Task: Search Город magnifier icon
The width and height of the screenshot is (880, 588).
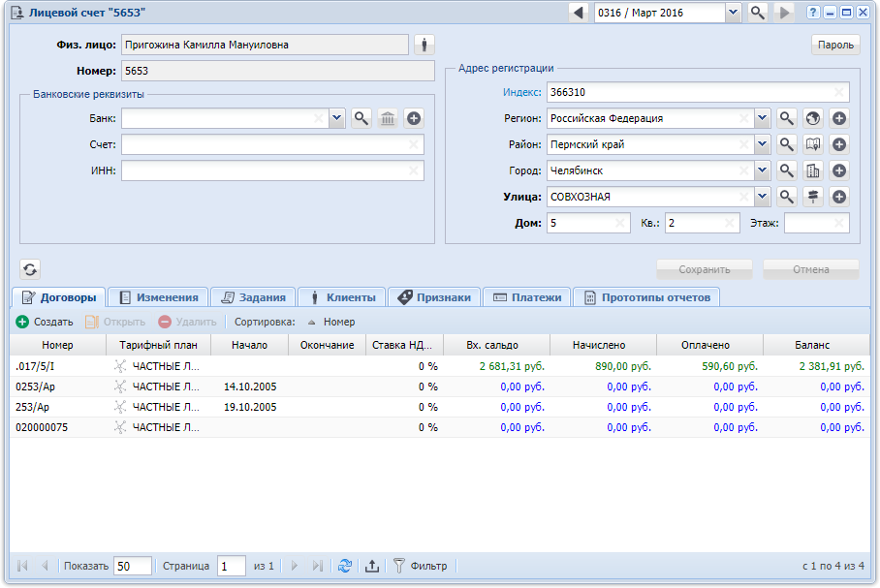Action: pyautogui.click(x=786, y=170)
